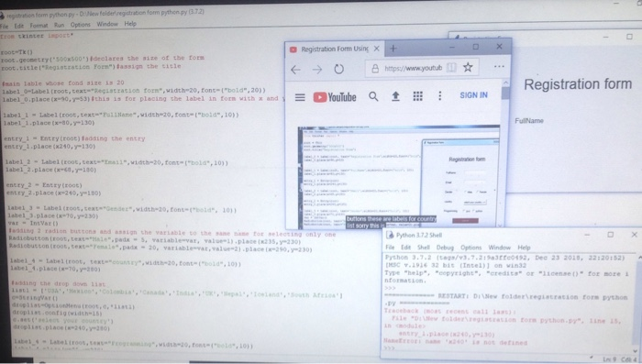The image size is (642, 364).
Task: Open the Format menu in IDLE editor
Action: [x=39, y=26]
